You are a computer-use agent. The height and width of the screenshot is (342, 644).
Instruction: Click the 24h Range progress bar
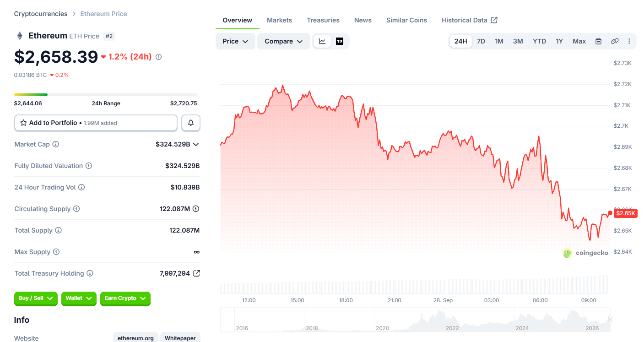[106, 95]
